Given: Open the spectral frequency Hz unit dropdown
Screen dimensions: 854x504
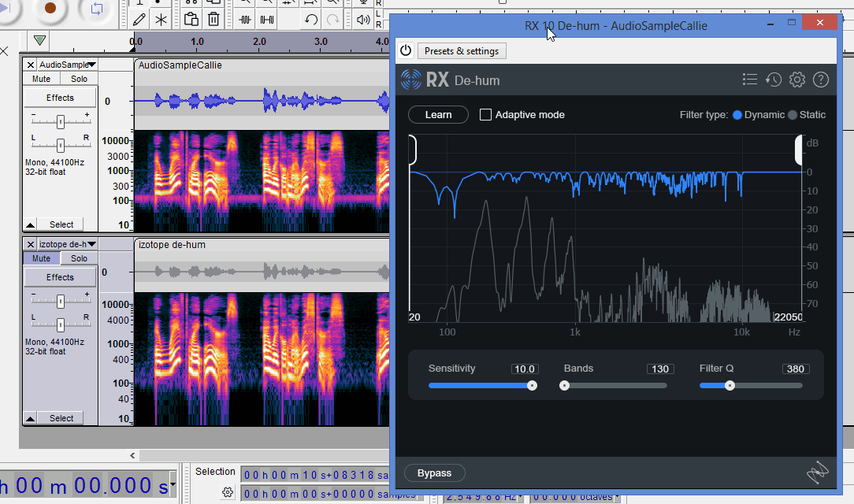Looking at the screenshot, I should click(520, 497).
